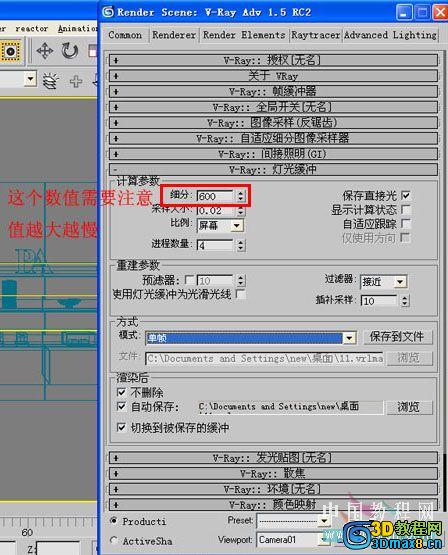The image size is (448, 555).
Task: Click the 插补采样 field showing 10
Action: click(x=379, y=301)
